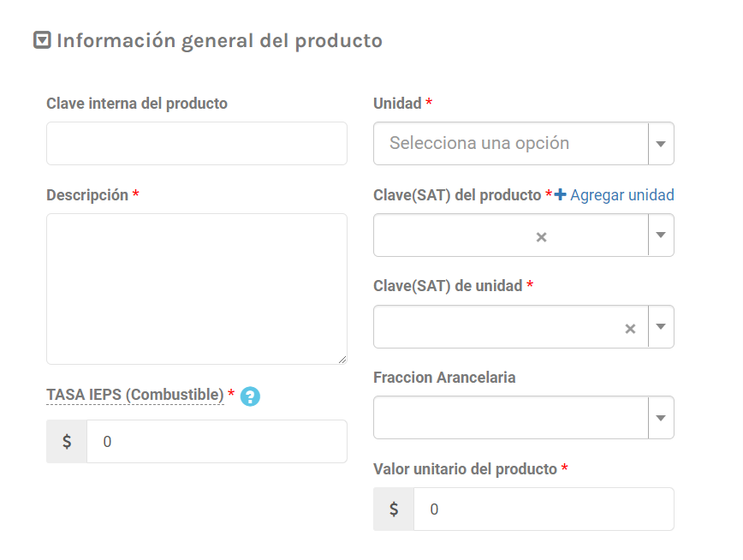
Task: Clear the Clave(SAT) de unidad selection
Action: (x=630, y=328)
